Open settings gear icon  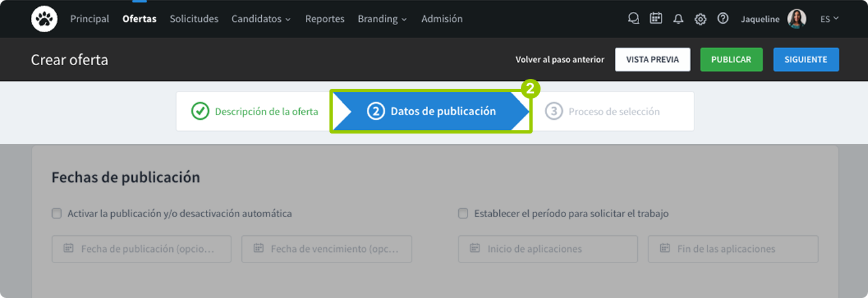[700, 19]
